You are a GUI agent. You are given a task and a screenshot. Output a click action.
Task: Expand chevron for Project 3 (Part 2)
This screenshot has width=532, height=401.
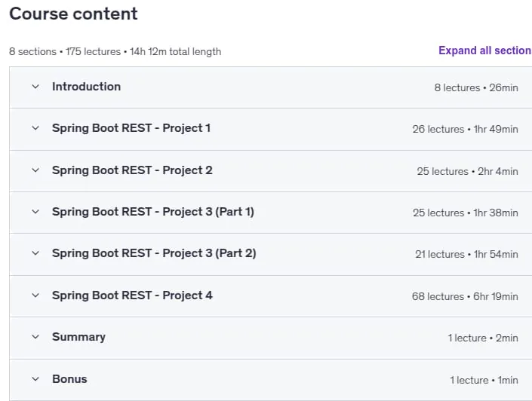(x=35, y=253)
